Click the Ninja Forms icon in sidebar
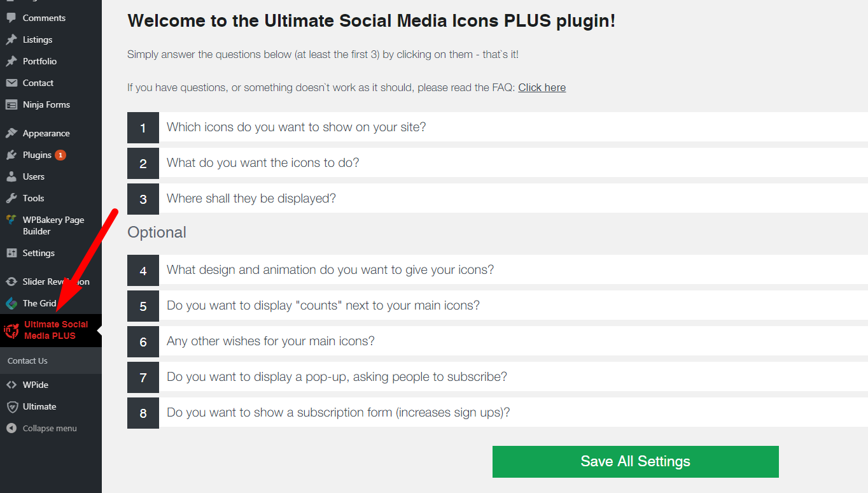The height and width of the screenshot is (493, 868). (x=11, y=104)
